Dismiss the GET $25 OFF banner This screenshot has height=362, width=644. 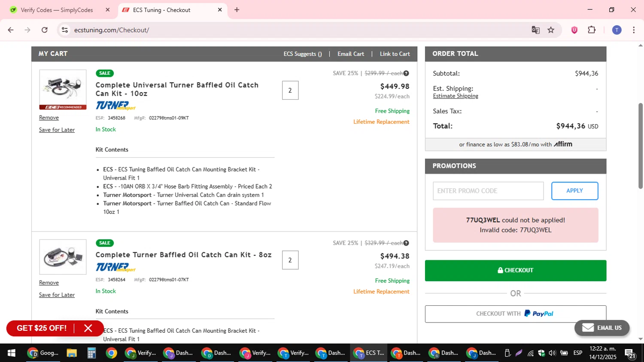[88, 329]
